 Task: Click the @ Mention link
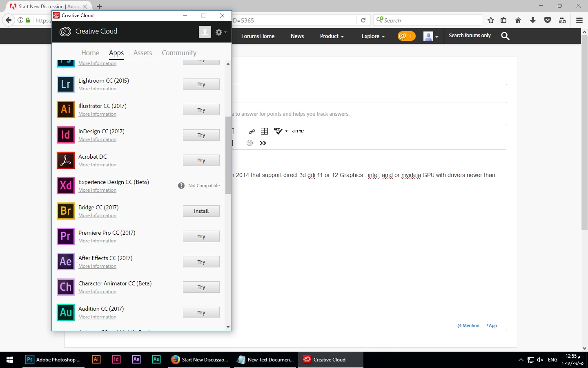(x=468, y=326)
